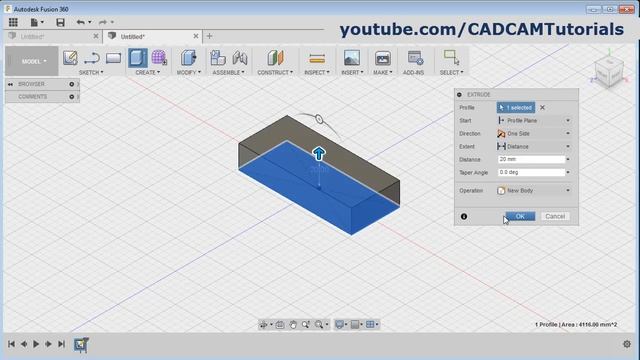Select the Press Pull tool
The image size is (640, 360).
(188, 58)
